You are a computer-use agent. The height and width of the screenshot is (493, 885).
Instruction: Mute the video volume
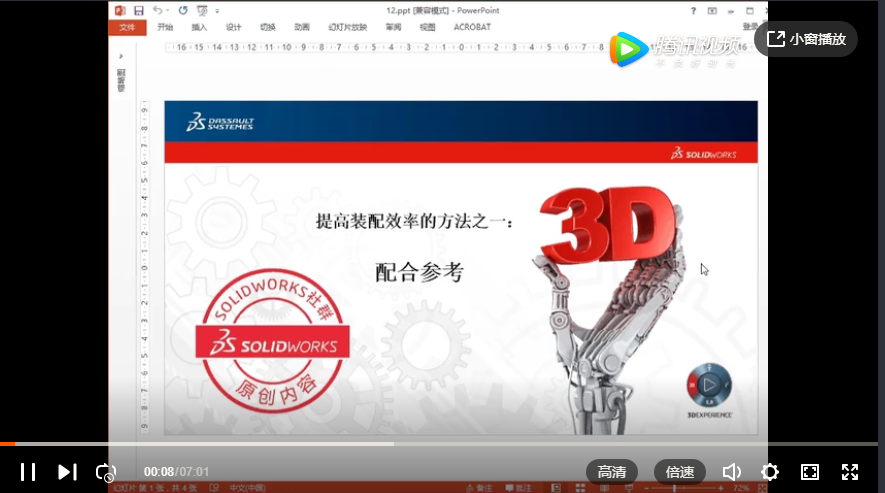pos(731,472)
